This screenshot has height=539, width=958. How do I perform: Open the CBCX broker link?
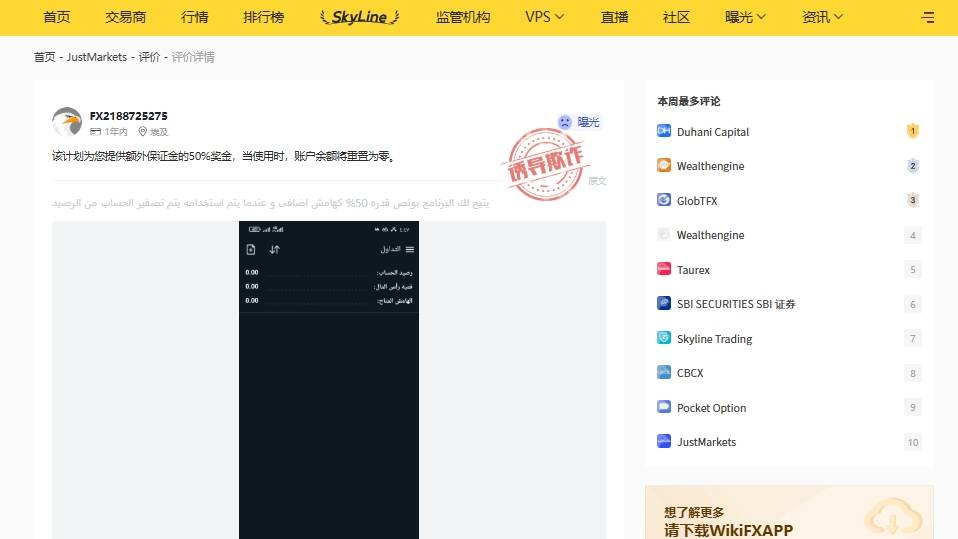[690, 373]
